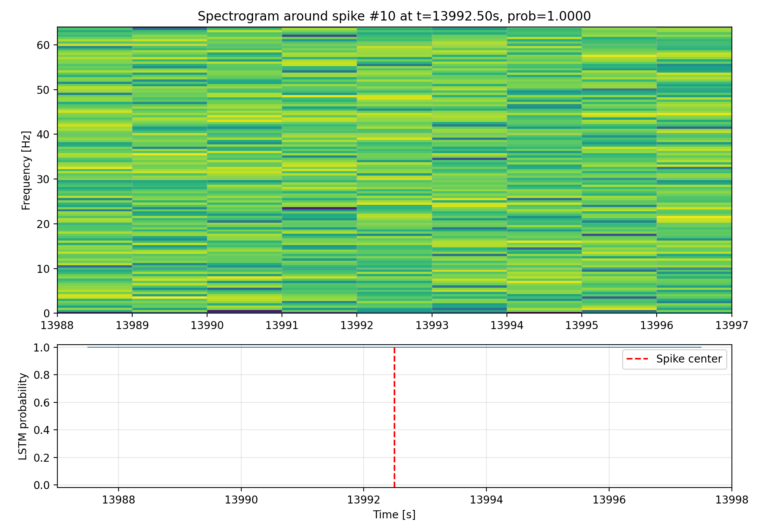Screen dimensions: 760x532
Task: Click the 13998 tick on the lower plot
Action: (x=731, y=500)
